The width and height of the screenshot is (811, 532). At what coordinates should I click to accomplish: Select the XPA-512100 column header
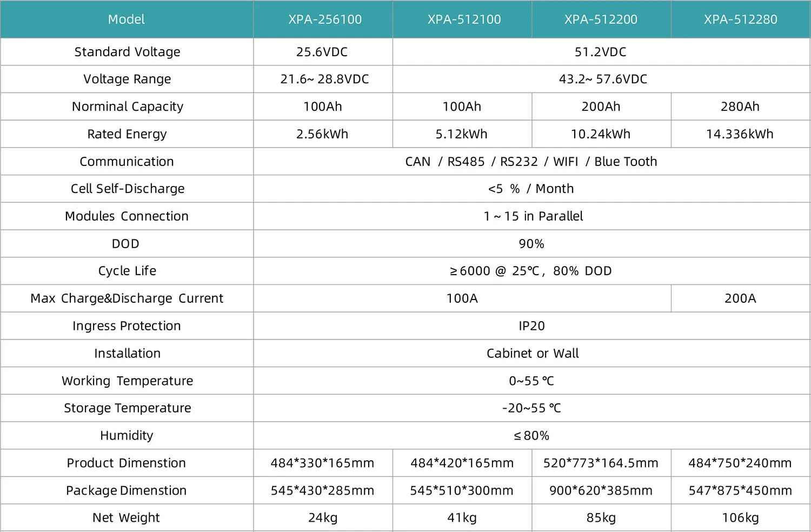coord(464,19)
